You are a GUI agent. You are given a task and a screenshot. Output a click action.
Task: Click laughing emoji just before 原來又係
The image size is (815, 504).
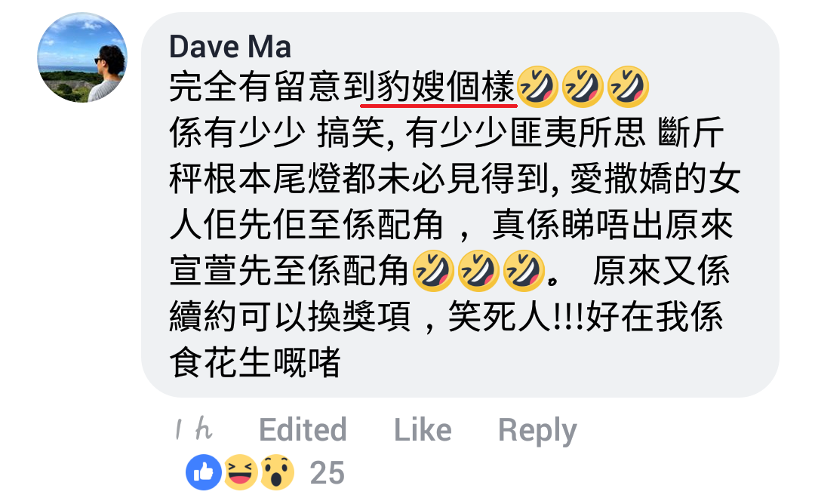524,271
